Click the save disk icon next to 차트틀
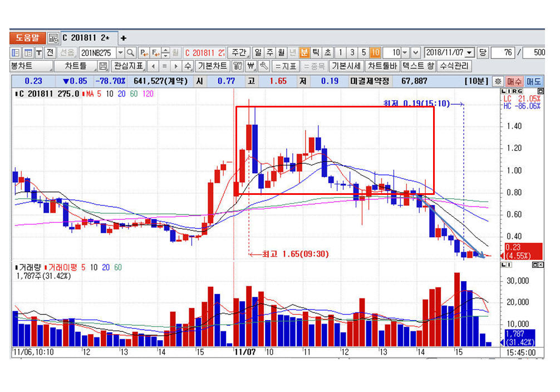Image resolution: width=560 pixels, height=392 pixels. pos(102,66)
